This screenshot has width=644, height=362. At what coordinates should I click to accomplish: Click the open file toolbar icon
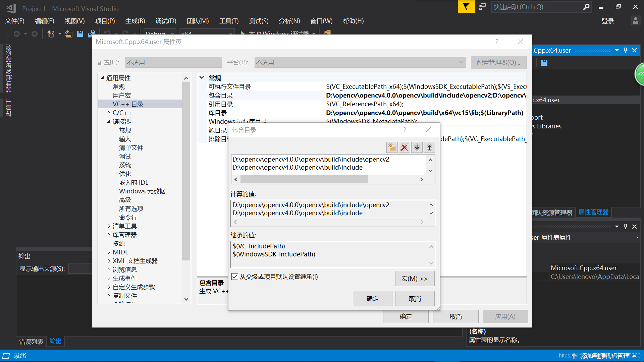tap(69, 34)
